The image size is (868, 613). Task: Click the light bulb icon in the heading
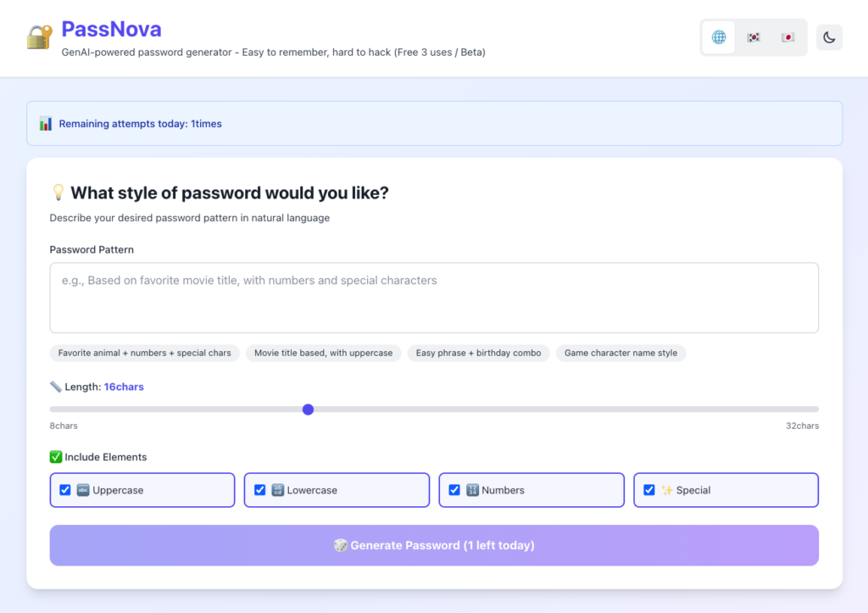(58, 192)
